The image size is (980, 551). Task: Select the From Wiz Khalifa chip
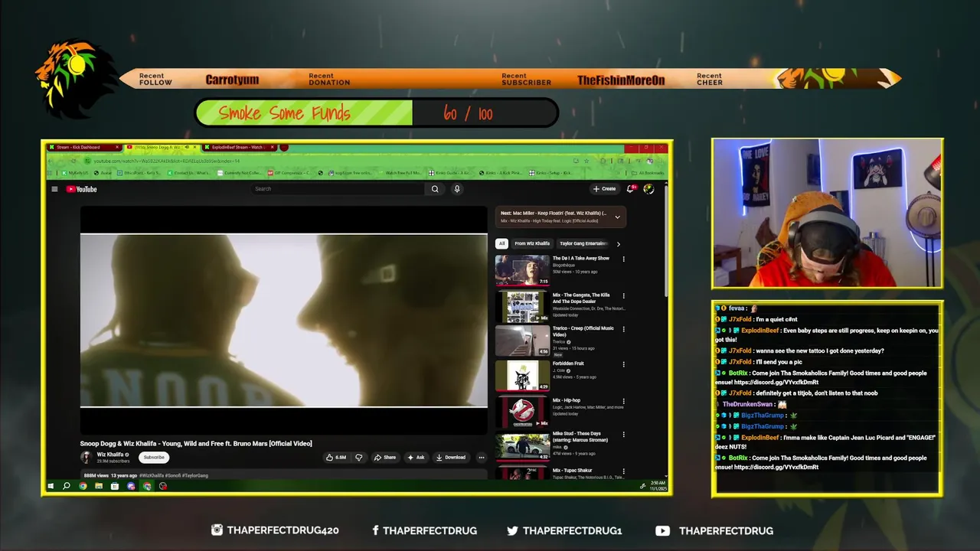(x=532, y=244)
